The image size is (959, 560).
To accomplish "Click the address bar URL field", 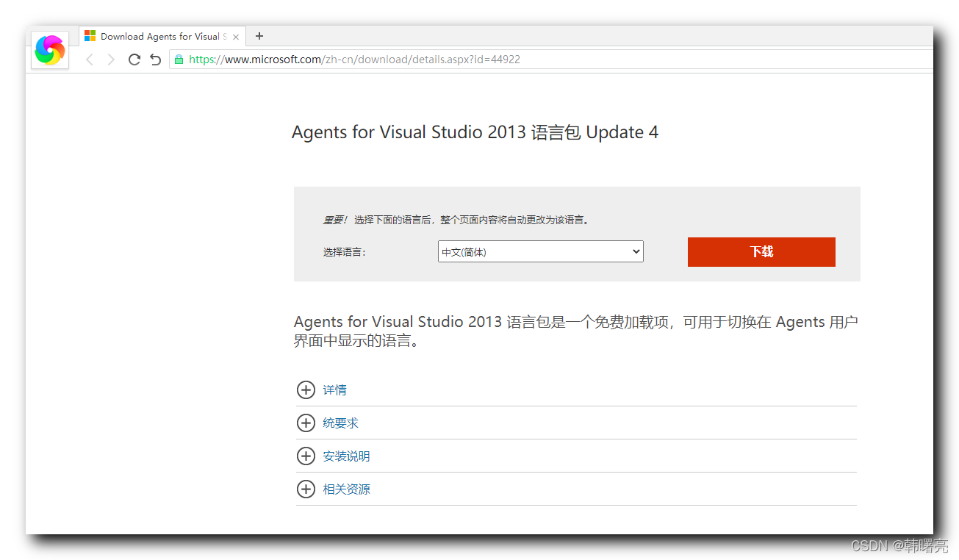I will pos(551,60).
